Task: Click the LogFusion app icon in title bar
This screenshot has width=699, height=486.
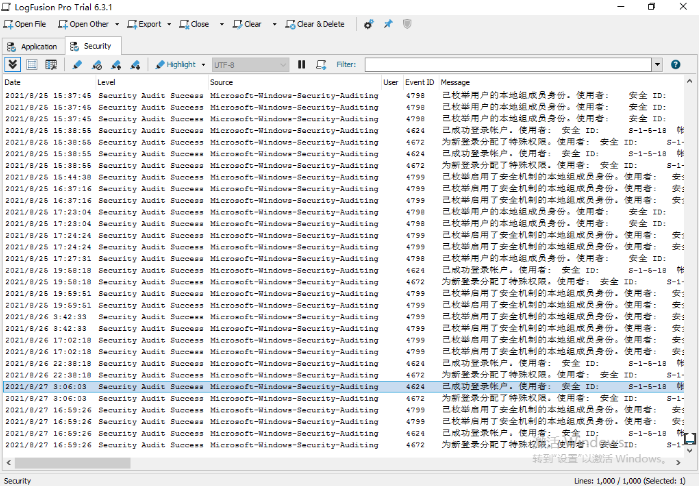Action: coord(6,7)
